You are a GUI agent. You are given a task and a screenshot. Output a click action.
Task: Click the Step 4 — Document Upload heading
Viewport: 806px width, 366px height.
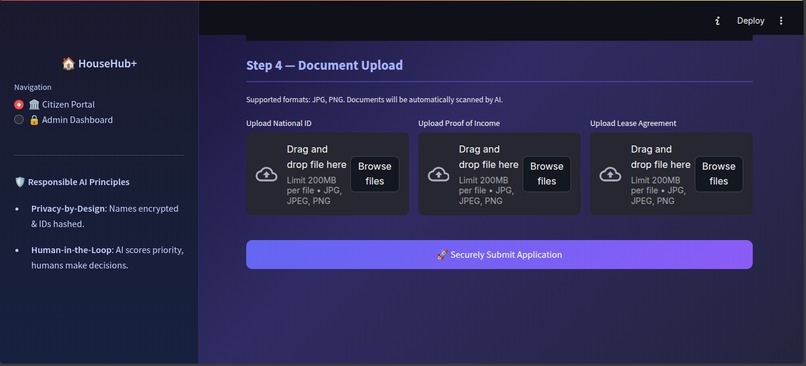pos(324,65)
